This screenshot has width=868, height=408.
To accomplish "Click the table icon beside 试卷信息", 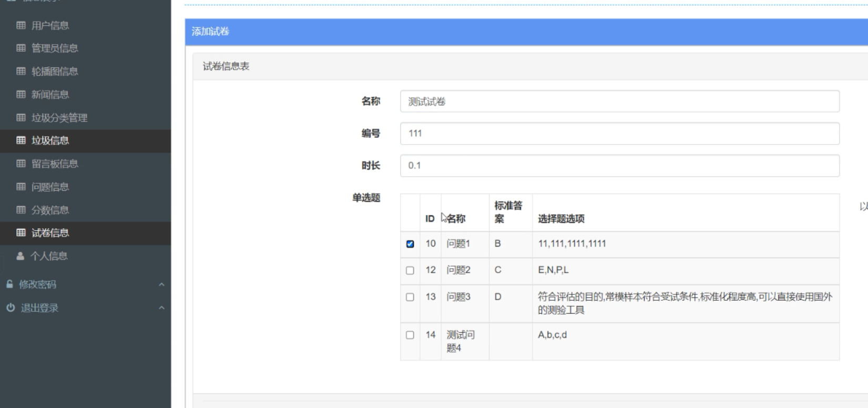I will (x=21, y=233).
